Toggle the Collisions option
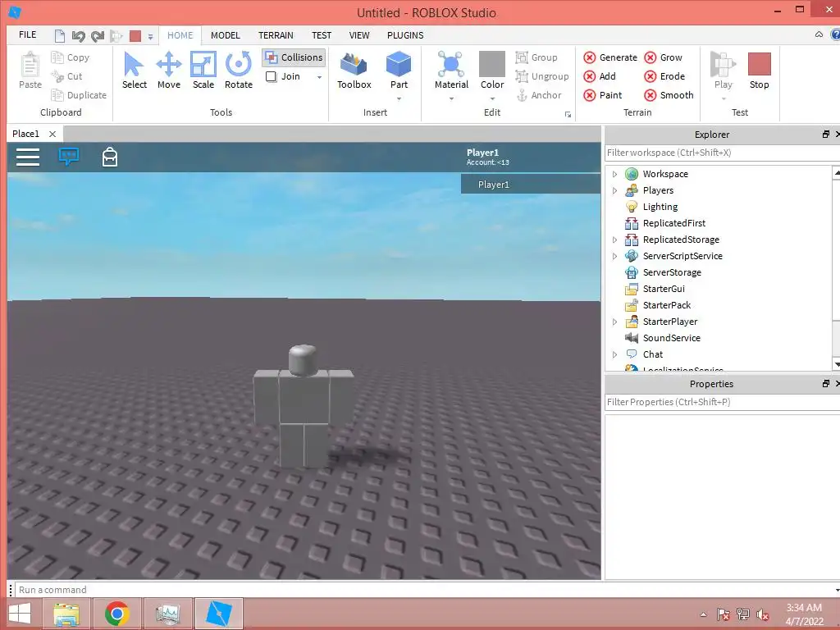The height and width of the screenshot is (630, 840). 294,57
